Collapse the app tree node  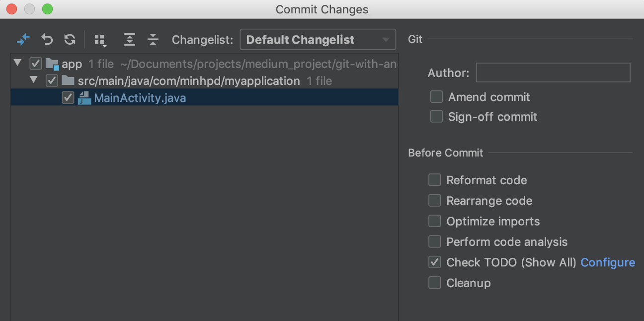pyautogui.click(x=18, y=63)
